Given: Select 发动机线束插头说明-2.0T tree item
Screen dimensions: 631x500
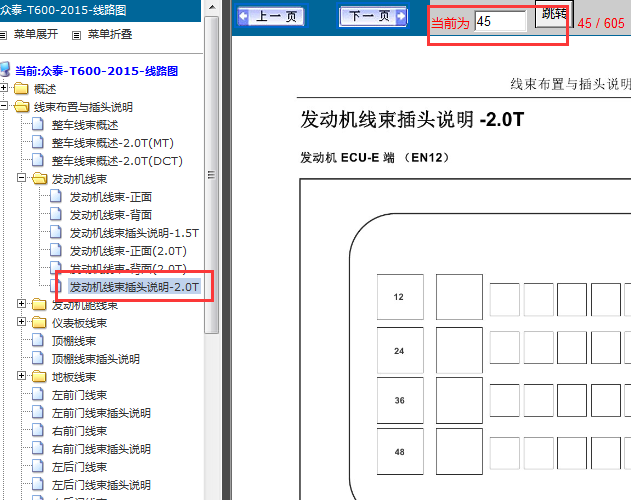Looking at the screenshot, I should tap(134, 287).
